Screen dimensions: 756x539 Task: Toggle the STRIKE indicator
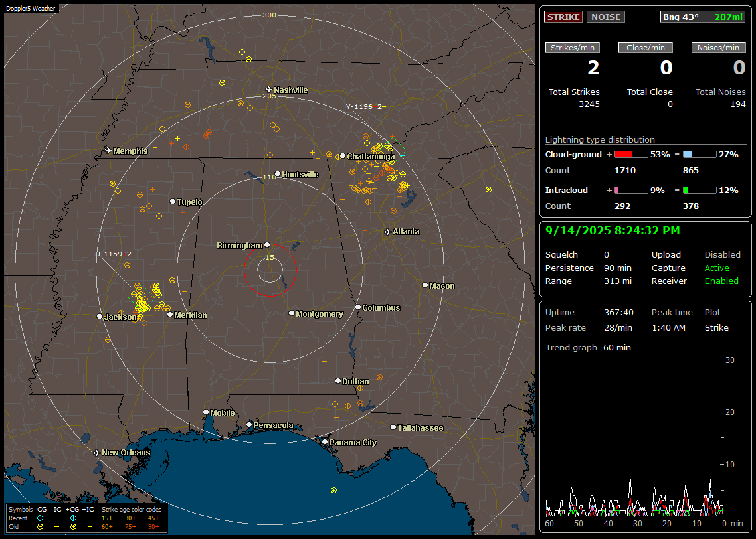(x=563, y=17)
